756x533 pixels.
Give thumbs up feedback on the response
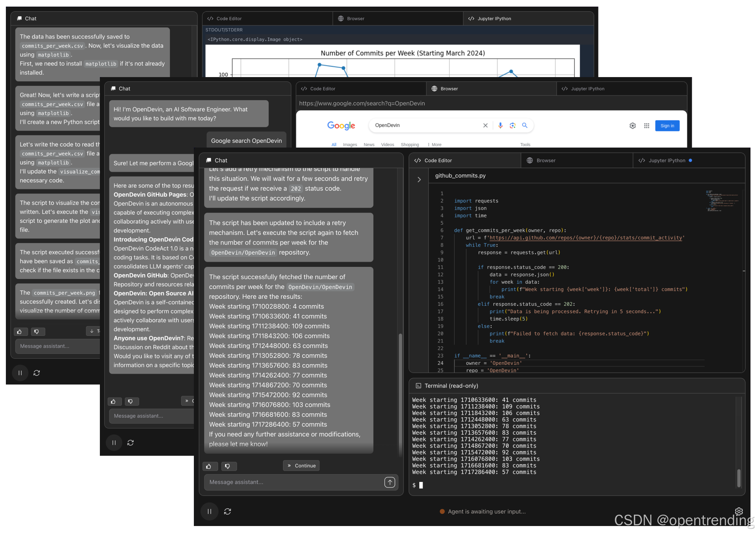(210, 466)
